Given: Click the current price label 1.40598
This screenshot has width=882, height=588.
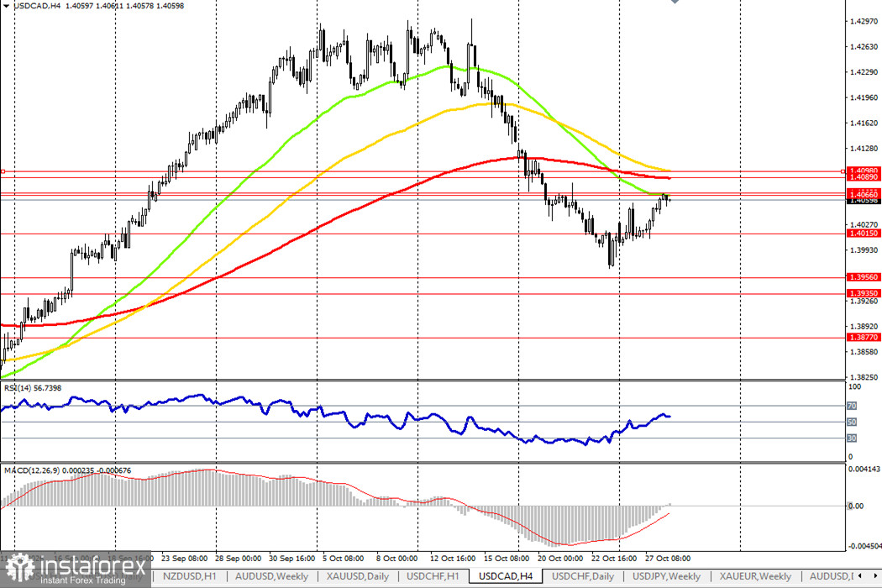Looking at the screenshot, I should coord(863,200).
